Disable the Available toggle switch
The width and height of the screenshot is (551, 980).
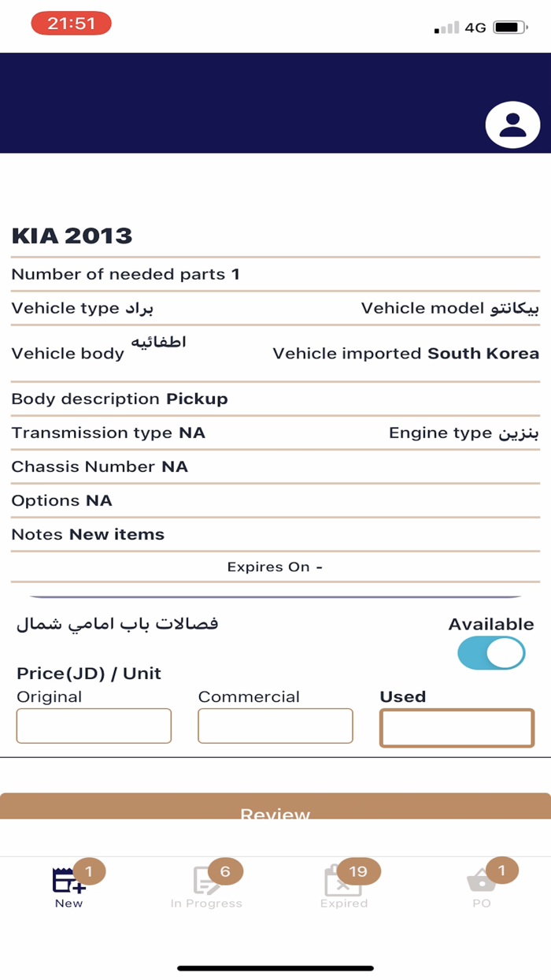point(490,653)
